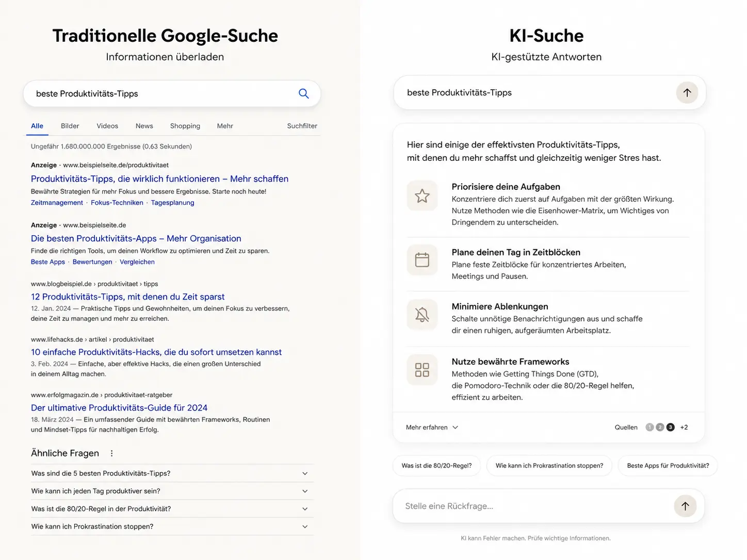Choose suggestion 'Wie kann ich Prokrastination stoppen?' chip
747x560 pixels.
coord(549,466)
